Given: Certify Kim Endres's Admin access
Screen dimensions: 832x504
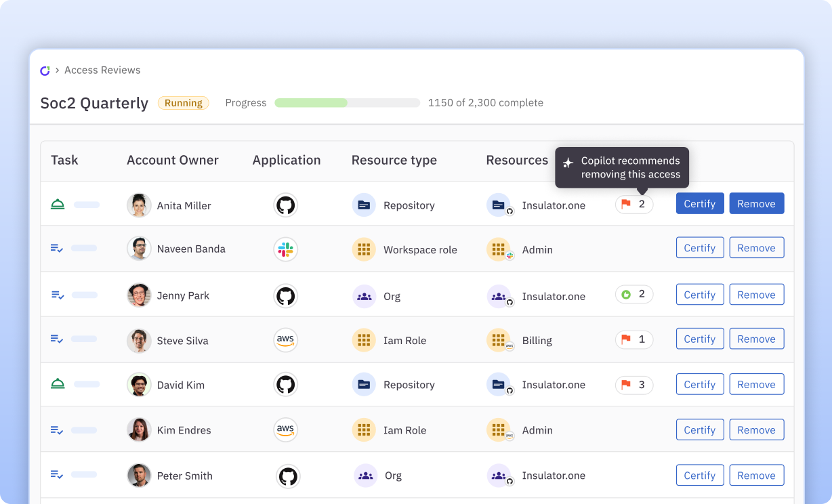Looking at the screenshot, I should (x=699, y=429).
